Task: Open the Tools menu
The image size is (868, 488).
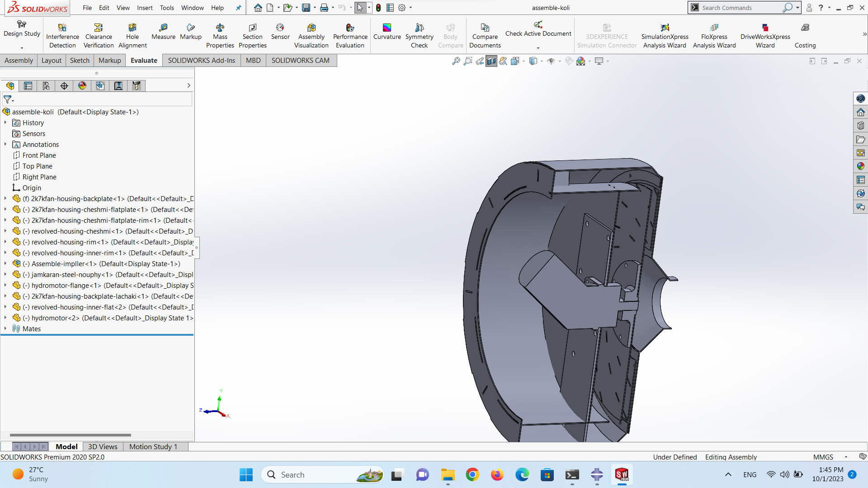Action: click(167, 8)
